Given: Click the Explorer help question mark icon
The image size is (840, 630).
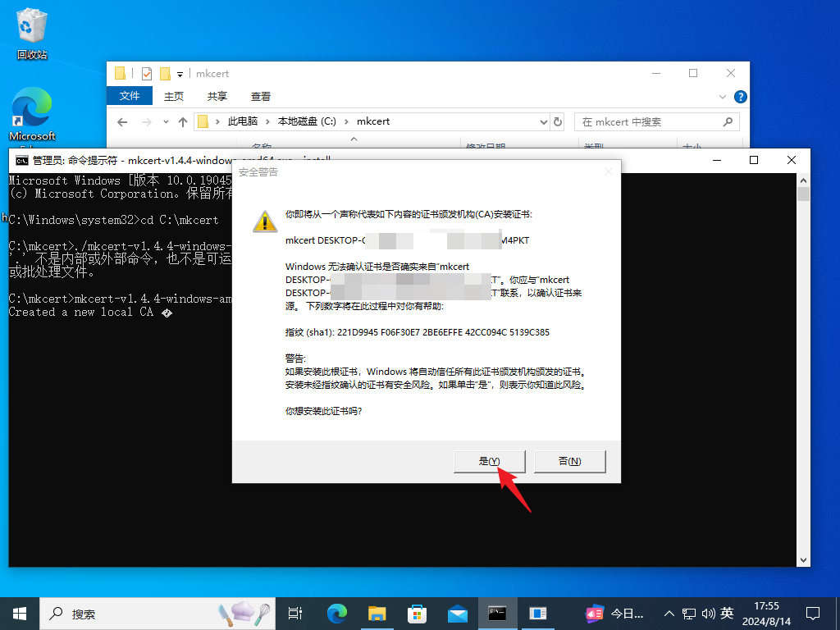Looking at the screenshot, I should [740, 96].
